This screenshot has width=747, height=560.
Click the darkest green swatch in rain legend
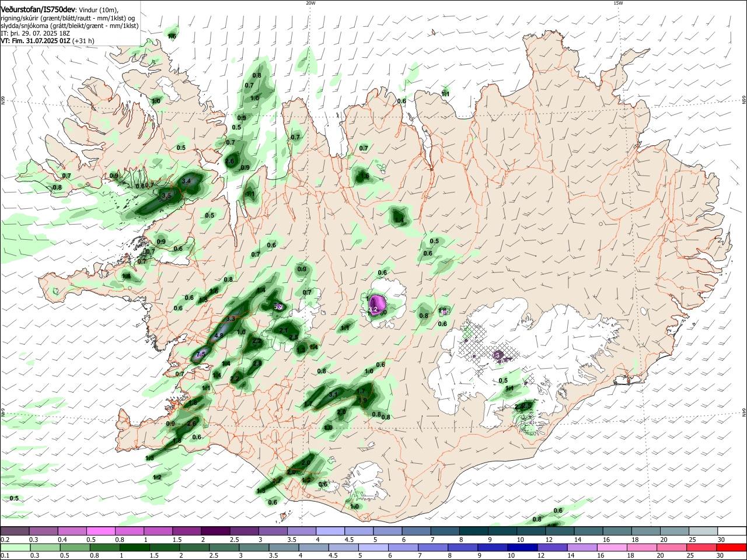coord(134,548)
